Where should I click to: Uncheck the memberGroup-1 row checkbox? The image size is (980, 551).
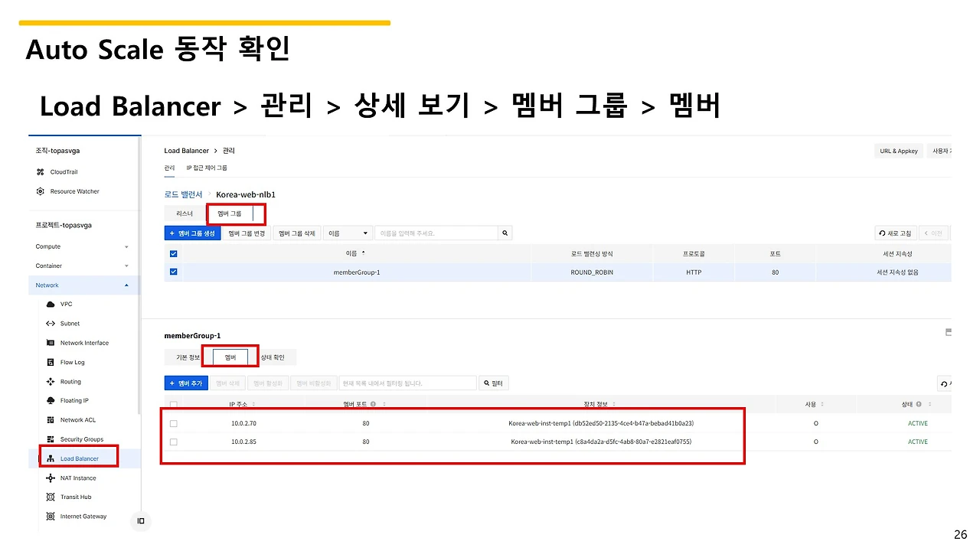pyautogui.click(x=174, y=272)
